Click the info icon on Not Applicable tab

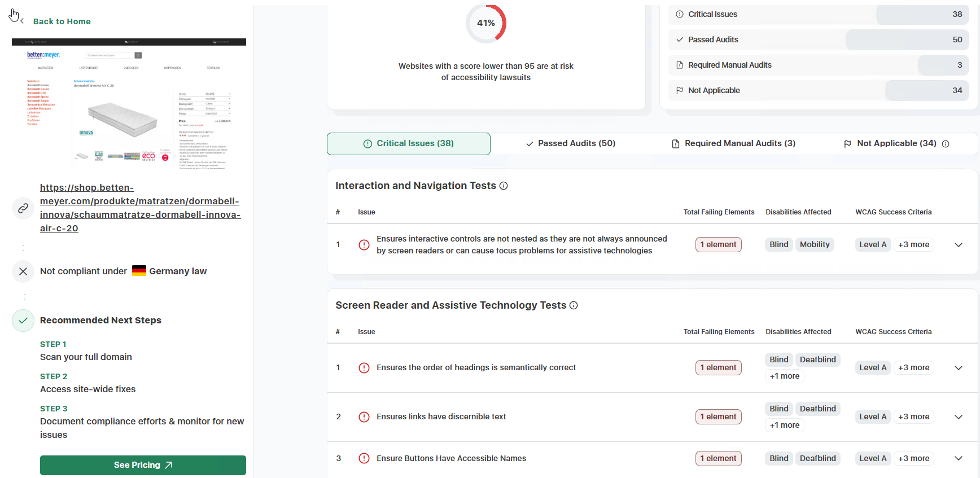point(946,144)
